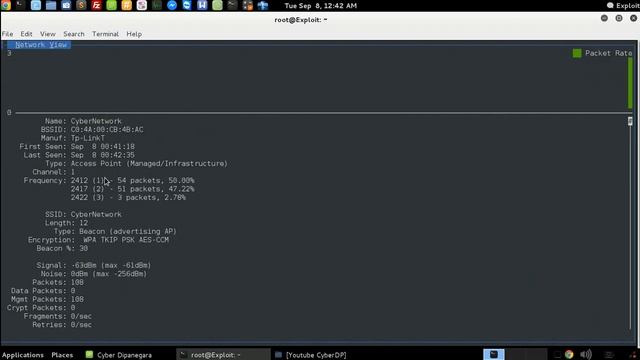Image resolution: width=640 pixels, height=360 pixels.
Task: Open the Help menu
Action: click(134, 34)
